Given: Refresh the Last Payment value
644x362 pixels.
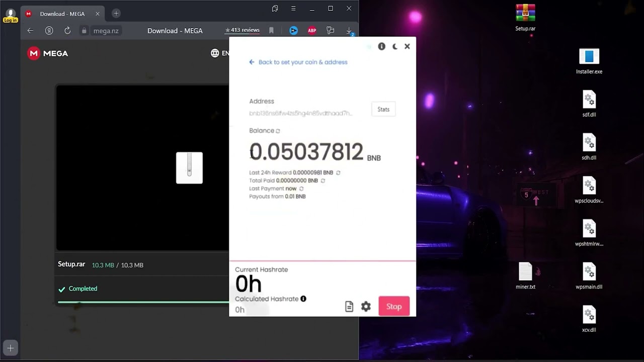Looking at the screenshot, I should coord(301,189).
